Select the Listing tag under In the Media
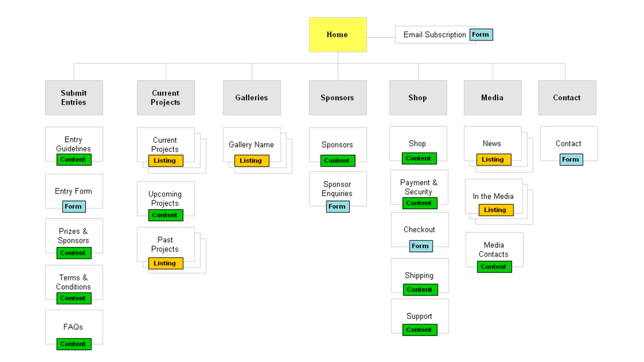The height and width of the screenshot is (362, 644). coord(496,210)
